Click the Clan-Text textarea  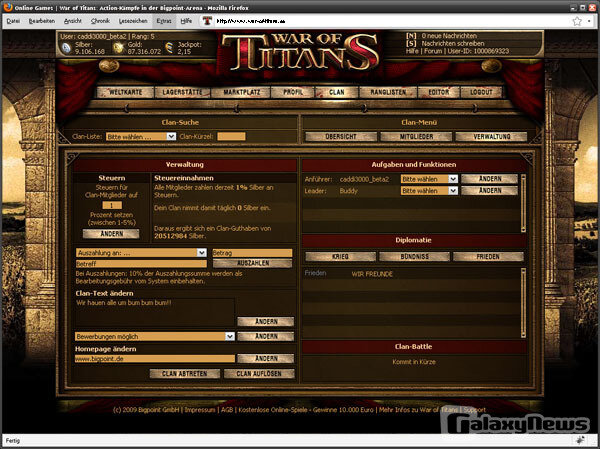point(155,312)
